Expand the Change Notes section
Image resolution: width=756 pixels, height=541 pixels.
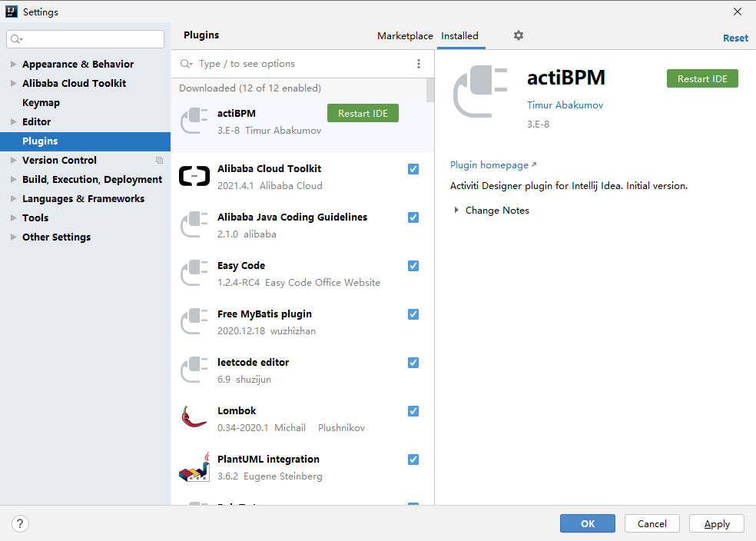pos(456,211)
